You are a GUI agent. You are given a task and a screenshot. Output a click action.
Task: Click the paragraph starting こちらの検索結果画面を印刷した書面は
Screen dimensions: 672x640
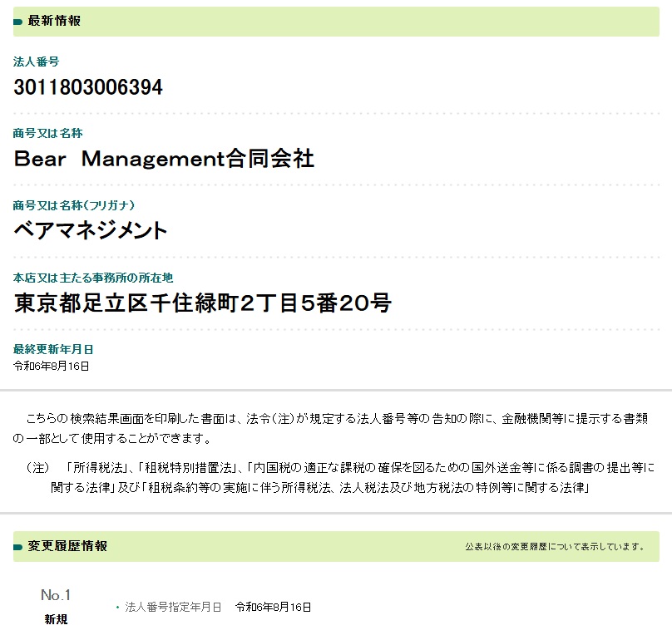(x=330, y=428)
